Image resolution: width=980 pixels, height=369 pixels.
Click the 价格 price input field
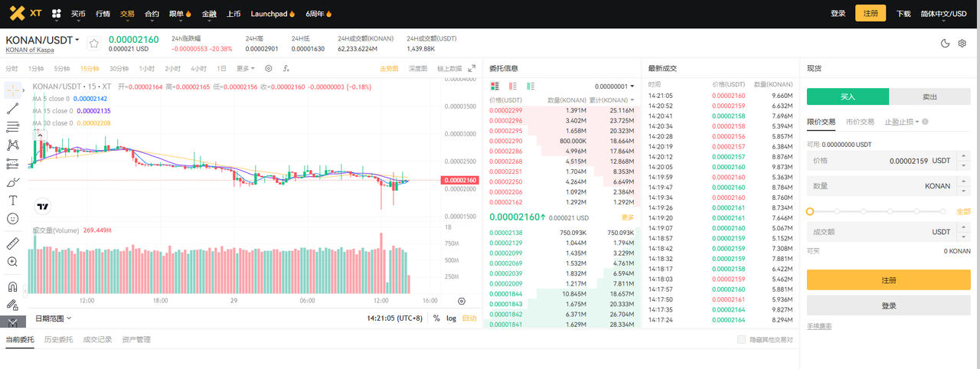click(x=889, y=161)
